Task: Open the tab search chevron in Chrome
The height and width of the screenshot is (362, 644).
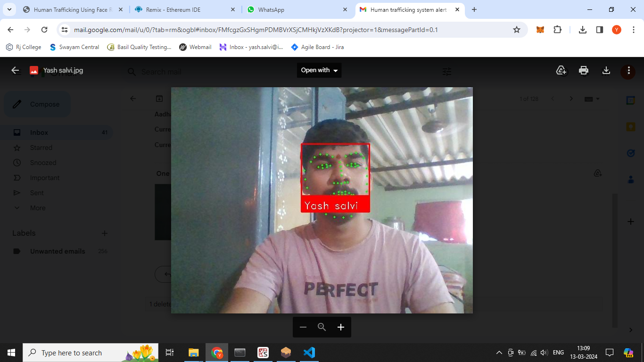Action: (x=9, y=9)
